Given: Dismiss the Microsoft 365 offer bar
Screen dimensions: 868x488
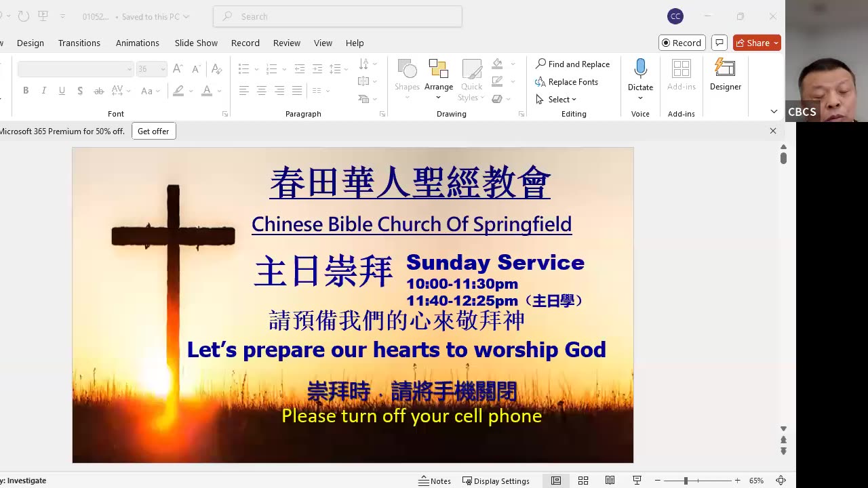Looking at the screenshot, I should 773,131.
